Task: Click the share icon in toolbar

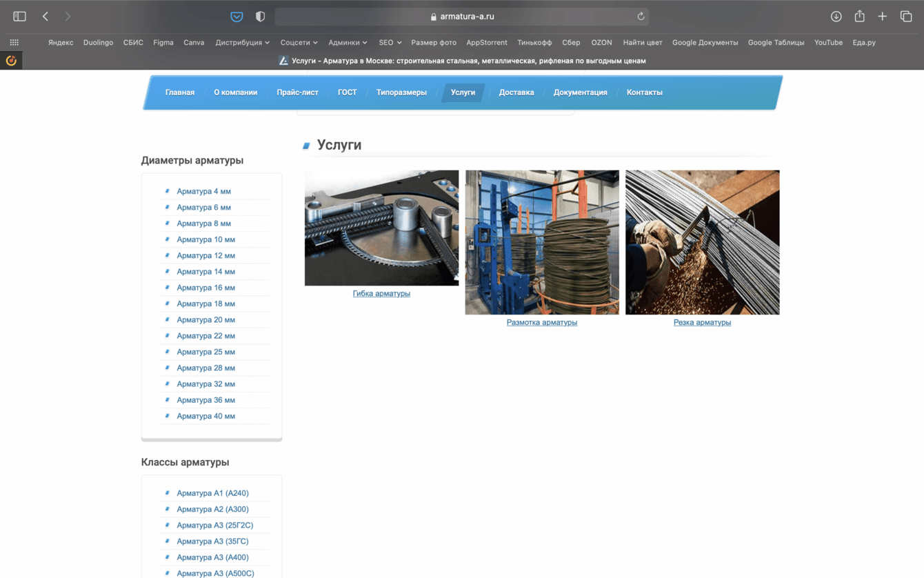Action: (859, 17)
